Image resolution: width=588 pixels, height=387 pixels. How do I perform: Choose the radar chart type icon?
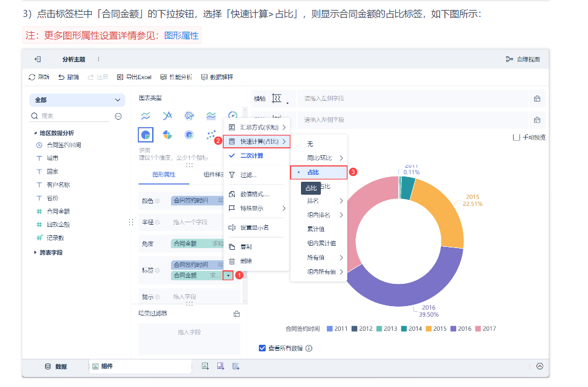pos(189,116)
